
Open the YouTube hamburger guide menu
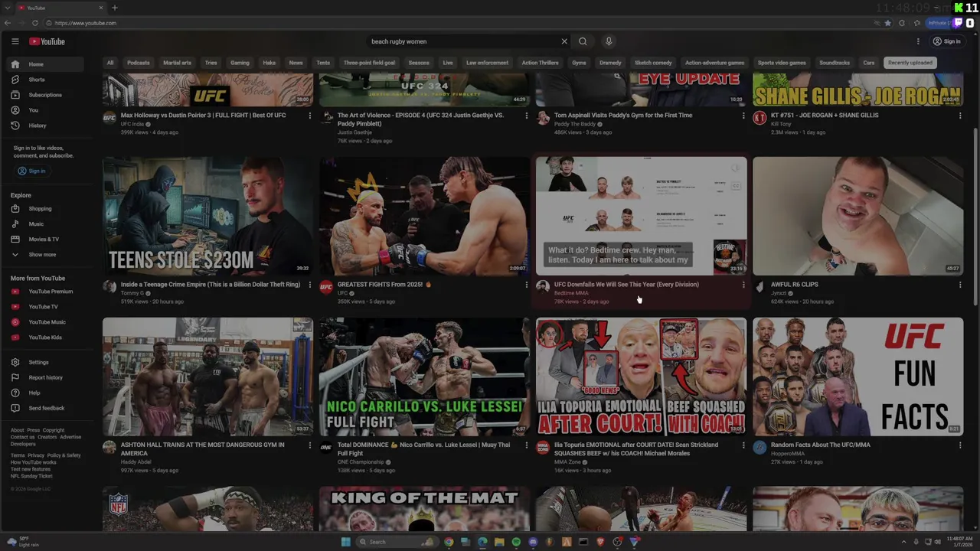pyautogui.click(x=15, y=41)
